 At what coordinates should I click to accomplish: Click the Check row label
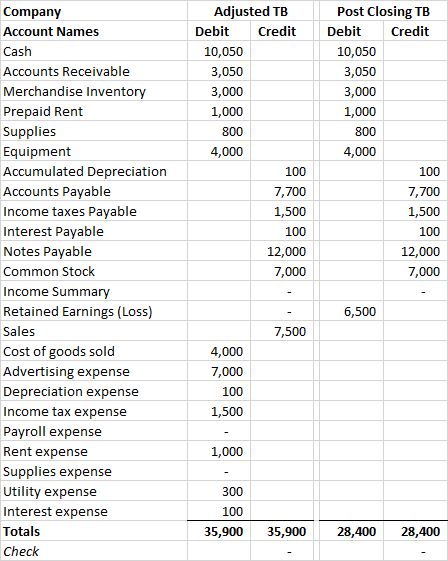click(x=94, y=551)
